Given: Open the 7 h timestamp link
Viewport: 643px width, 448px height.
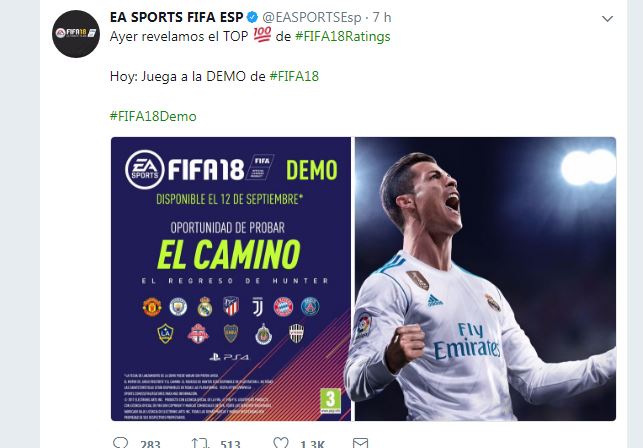Looking at the screenshot, I should coord(382,18).
